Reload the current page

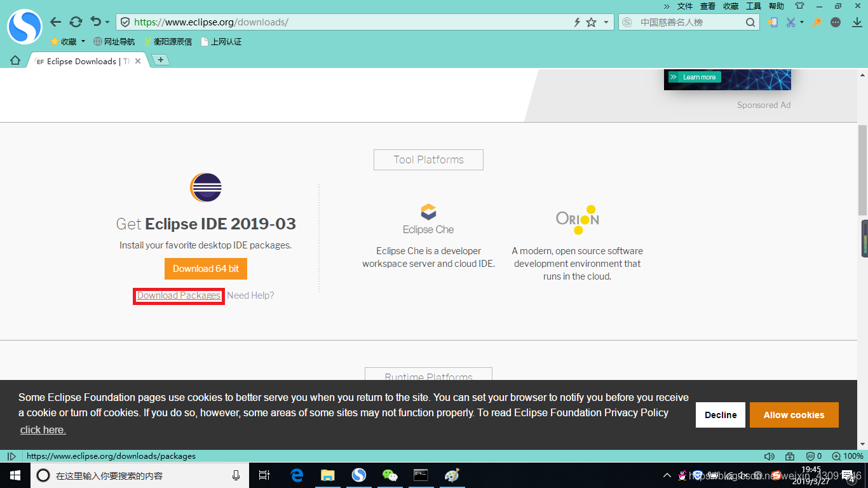[76, 22]
